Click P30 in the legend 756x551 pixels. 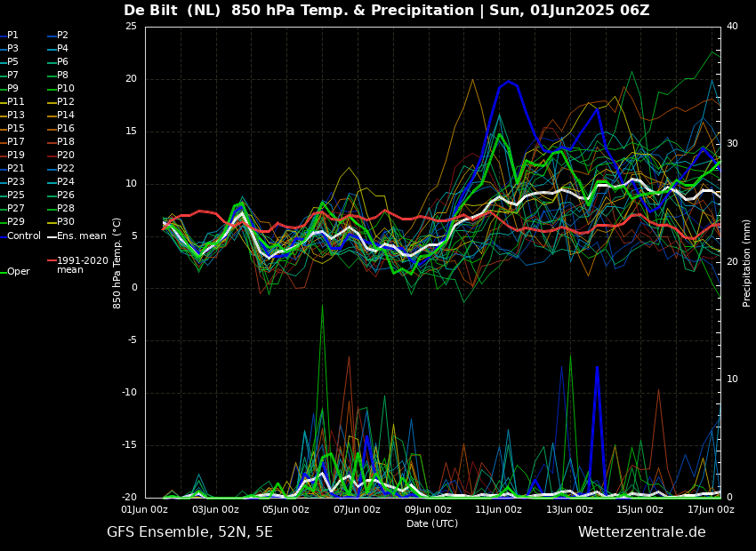point(60,222)
